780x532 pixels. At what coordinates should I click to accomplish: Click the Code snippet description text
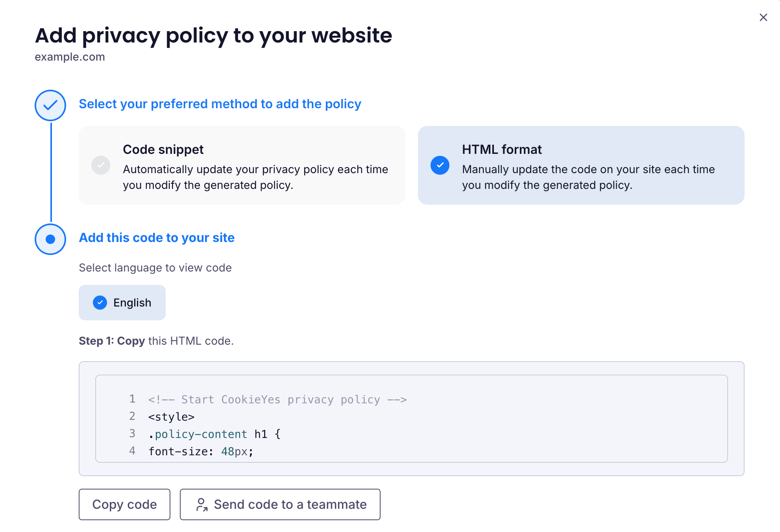(x=255, y=177)
